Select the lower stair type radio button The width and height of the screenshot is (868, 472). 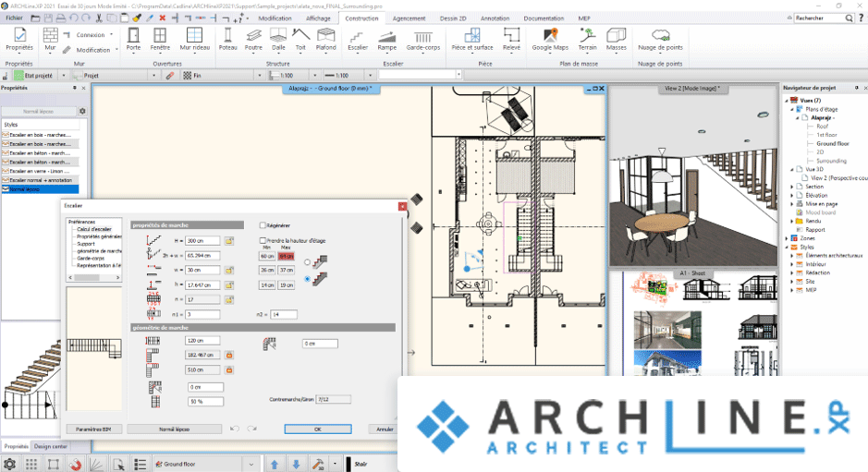click(307, 279)
